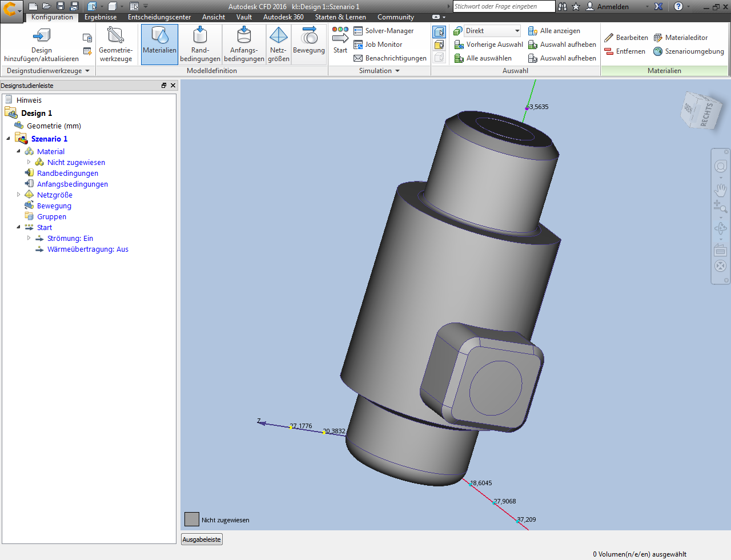Image resolution: width=731 pixels, height=560 pixels.
Task: Click the Open folder icon in quick access toolbar
Action: point(47,6)
